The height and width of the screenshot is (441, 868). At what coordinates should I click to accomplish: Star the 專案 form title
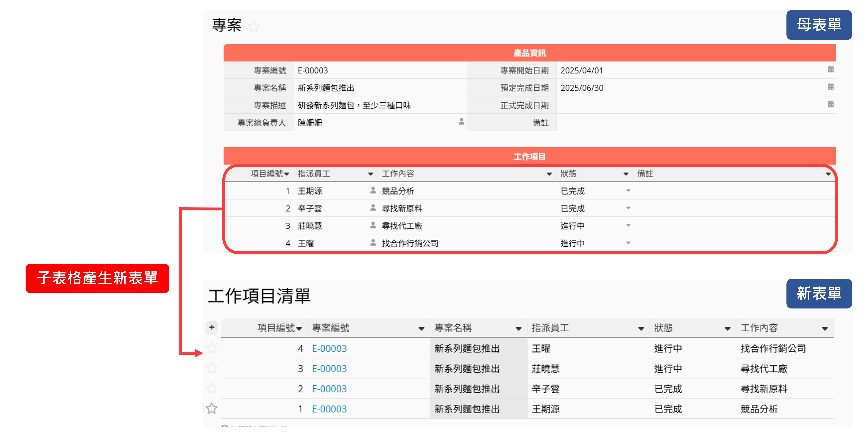[x=253, y=26]
